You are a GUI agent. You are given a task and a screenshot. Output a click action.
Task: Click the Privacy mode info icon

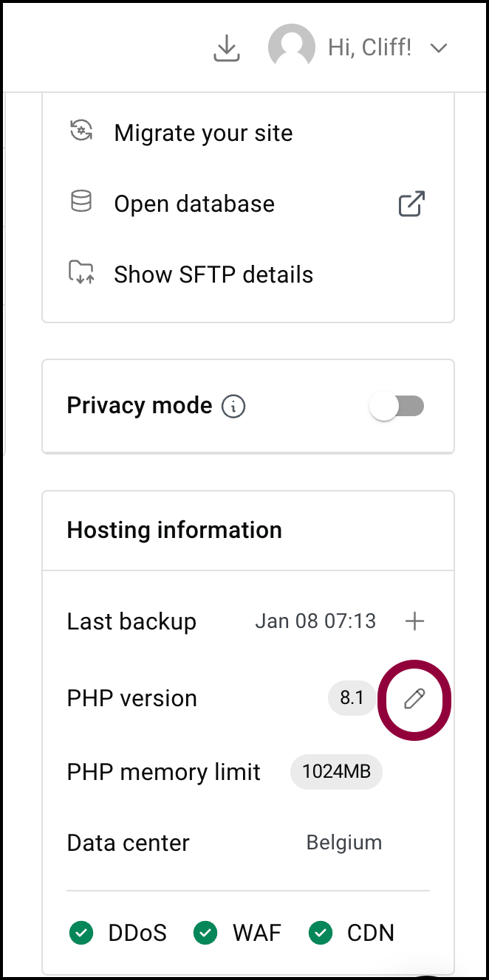click(x=233, y=406)
